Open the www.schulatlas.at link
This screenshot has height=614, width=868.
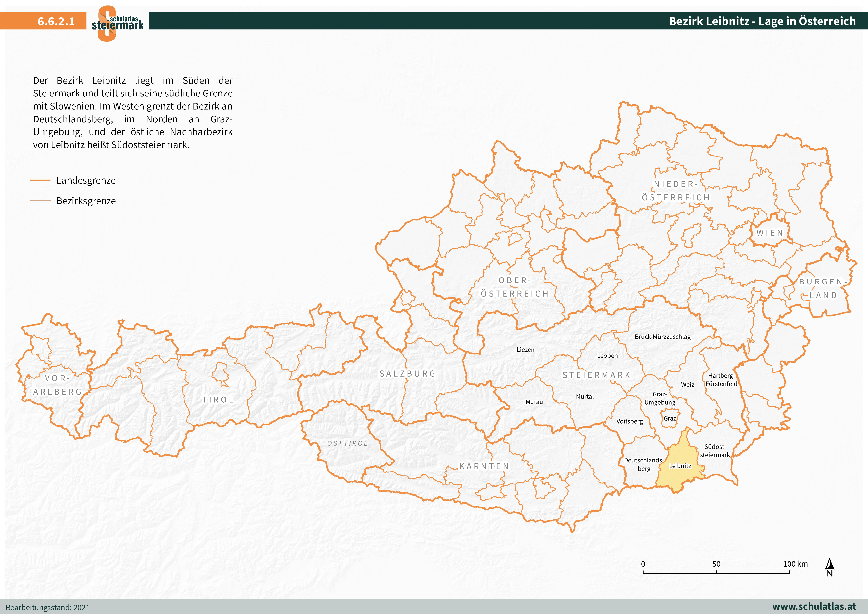[814, 606]
